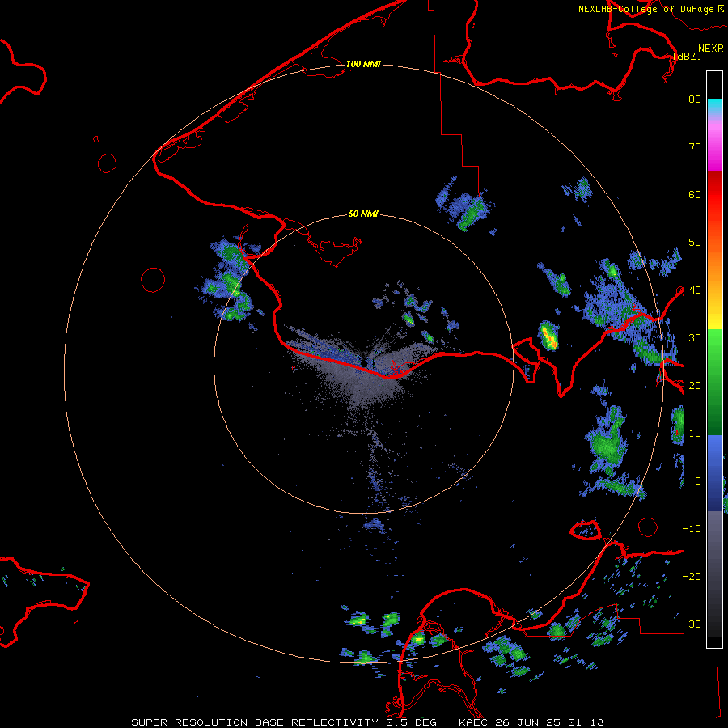The width and height of the screenshot is (728, 728).
Task: Click the -20 value on dBZ scale
Action: pyautogui.click(x=692, y=577)
